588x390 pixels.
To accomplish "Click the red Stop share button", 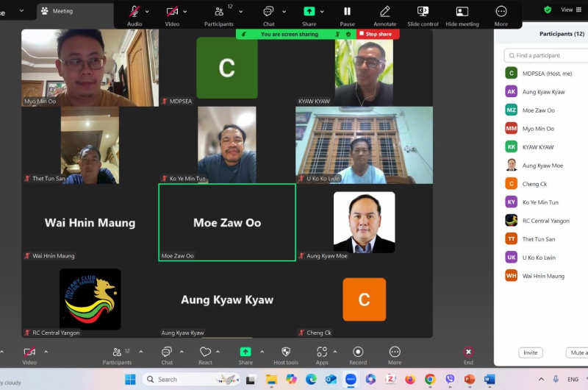I will [379, 34].
